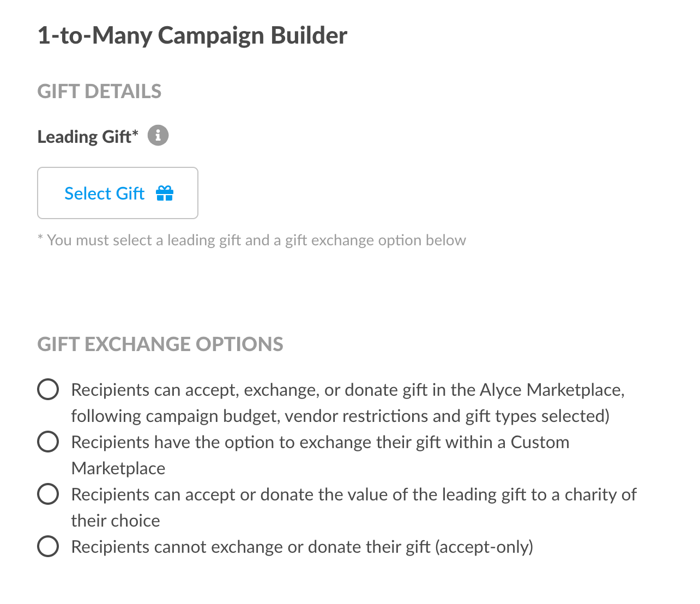Image resolution: width=700 pixels, height=604 pixels.
Task: Click the Leading Gift* field label
Action: [88, 136]
